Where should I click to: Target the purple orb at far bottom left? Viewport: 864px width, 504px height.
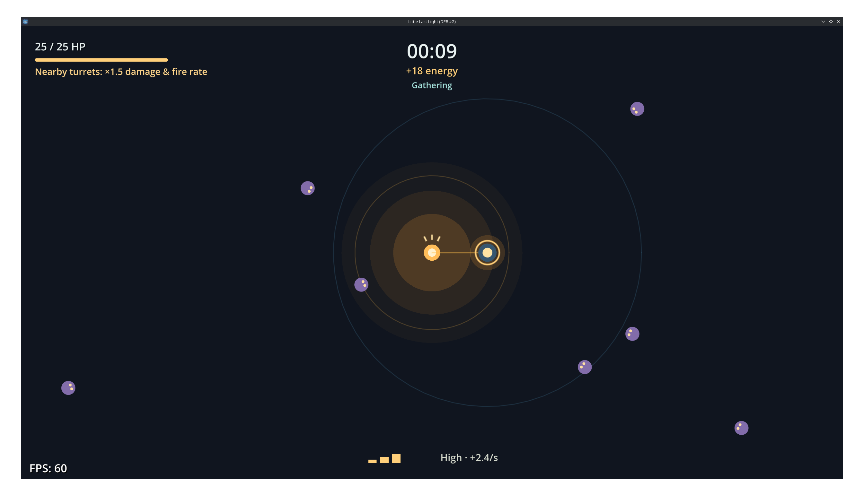68,388
